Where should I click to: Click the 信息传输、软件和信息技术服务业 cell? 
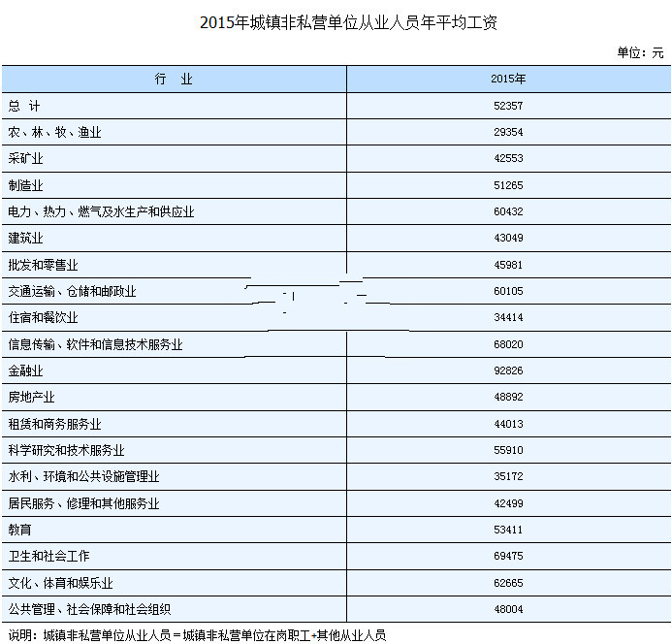tap(95, 344)
